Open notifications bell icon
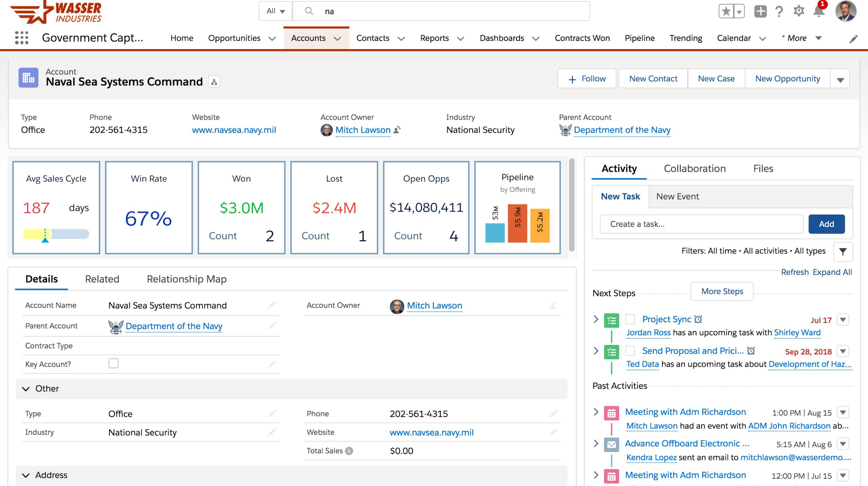 818,12
